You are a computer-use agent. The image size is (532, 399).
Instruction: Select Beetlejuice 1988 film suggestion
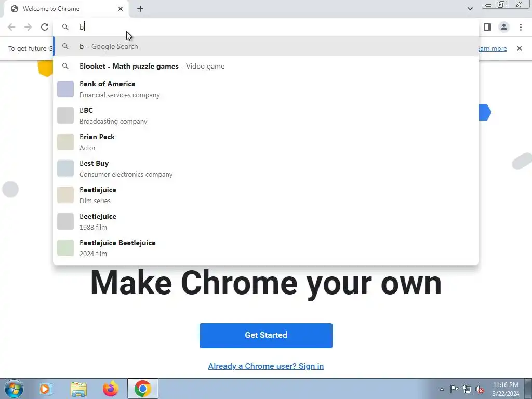[x=266, y=221]
